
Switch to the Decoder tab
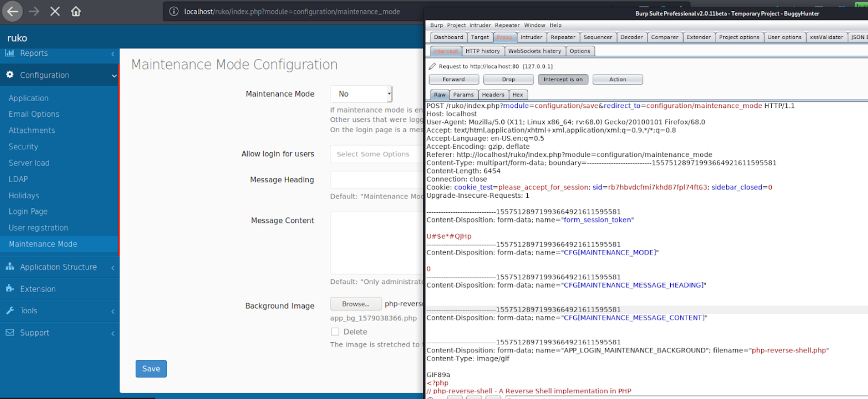[x=632, y=37]
